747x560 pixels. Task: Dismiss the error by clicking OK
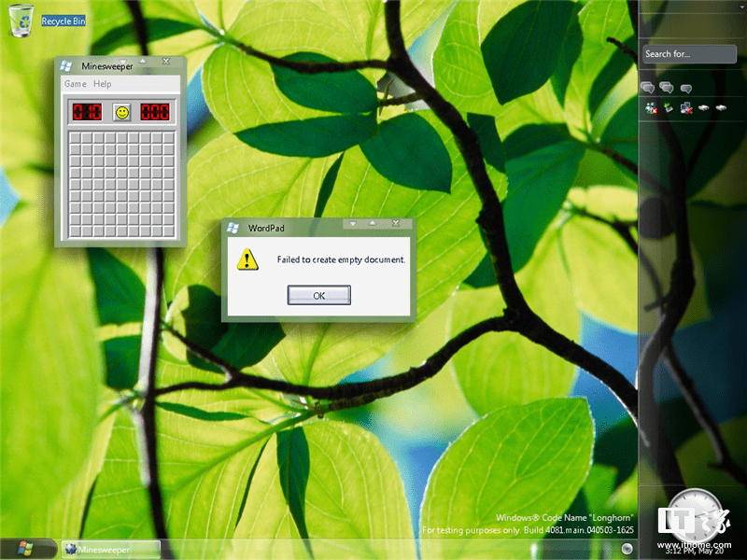[x=317, y=295]
